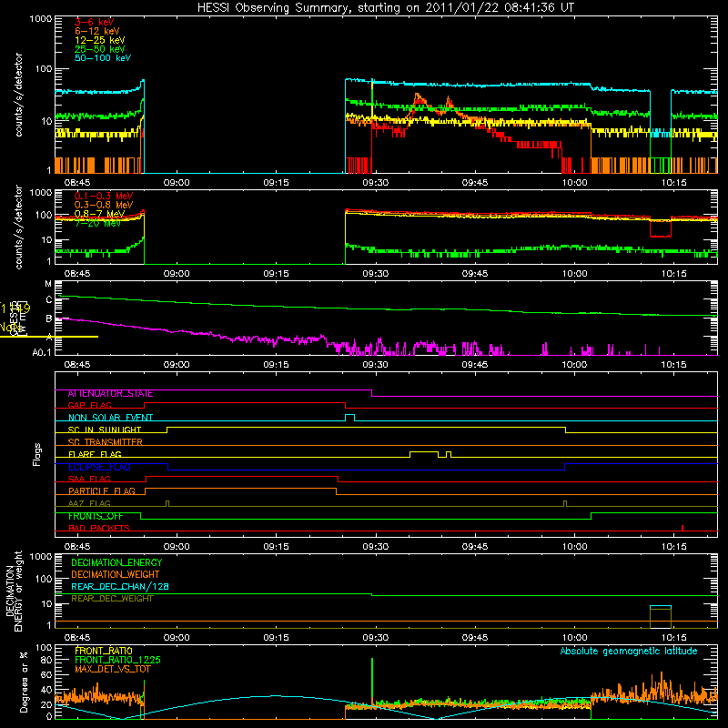
Task: Click the "M" GOES class tick label
Action: 48,284
